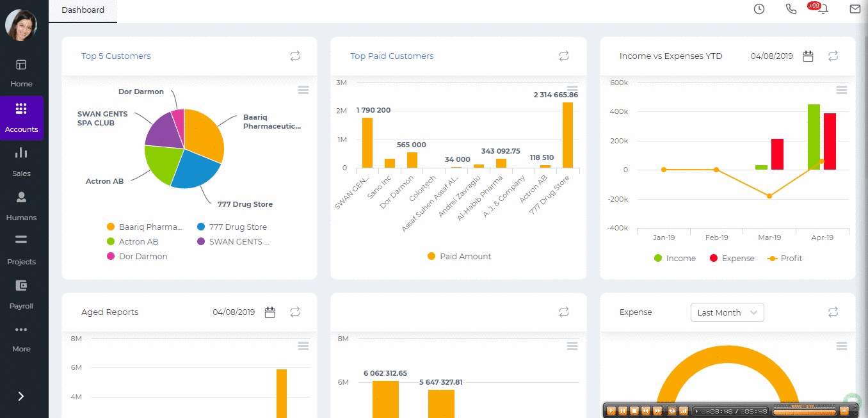
Task: Toggle the Income legend series
Action: tap(675, 259)
